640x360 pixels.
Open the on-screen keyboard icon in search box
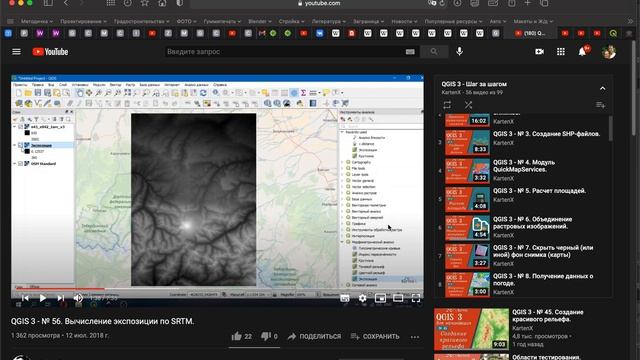(x=410, y=52)
